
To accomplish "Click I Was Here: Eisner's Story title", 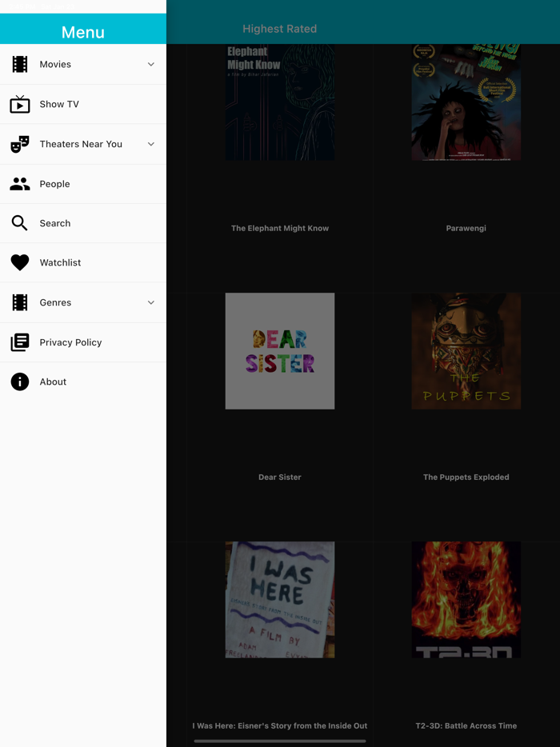I will tap(280, 725).
